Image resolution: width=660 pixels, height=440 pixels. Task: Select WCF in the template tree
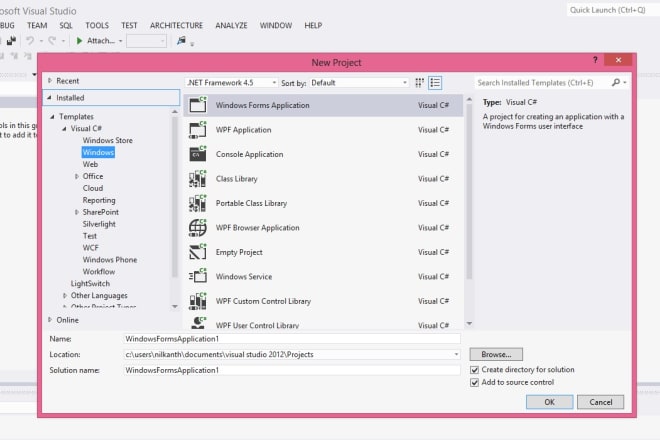point(90,248)
